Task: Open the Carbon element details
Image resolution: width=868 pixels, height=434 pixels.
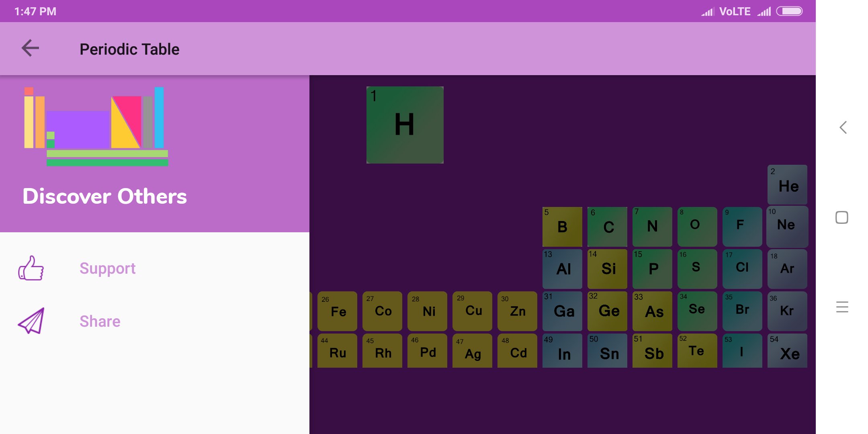Action: pyautogui.click(x=607, y=226)
